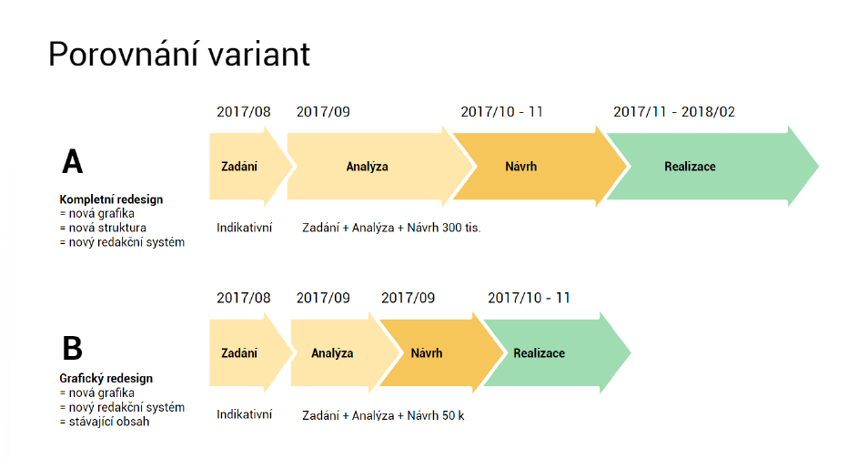Screen dimensions: 868x469
Task: Select the "Kompletní redesign" heading text
Action: click(x=112, y=199)
